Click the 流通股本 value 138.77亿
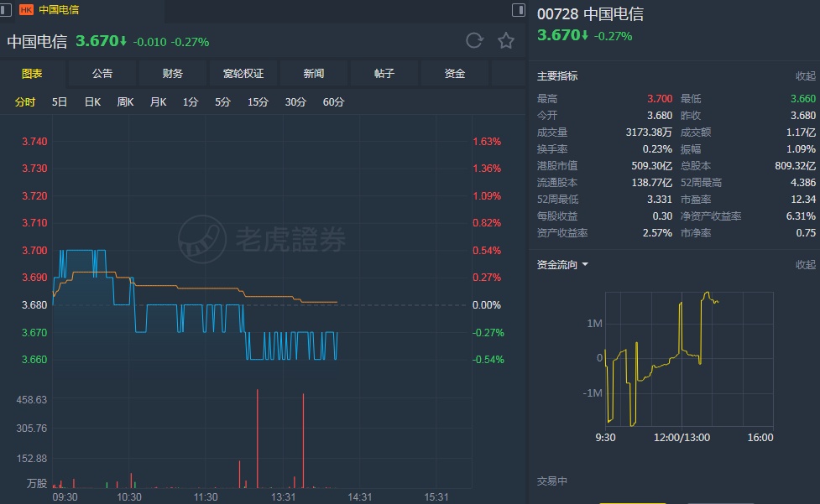The width and height of the screenshot is (820, 504). click(651, 182)
